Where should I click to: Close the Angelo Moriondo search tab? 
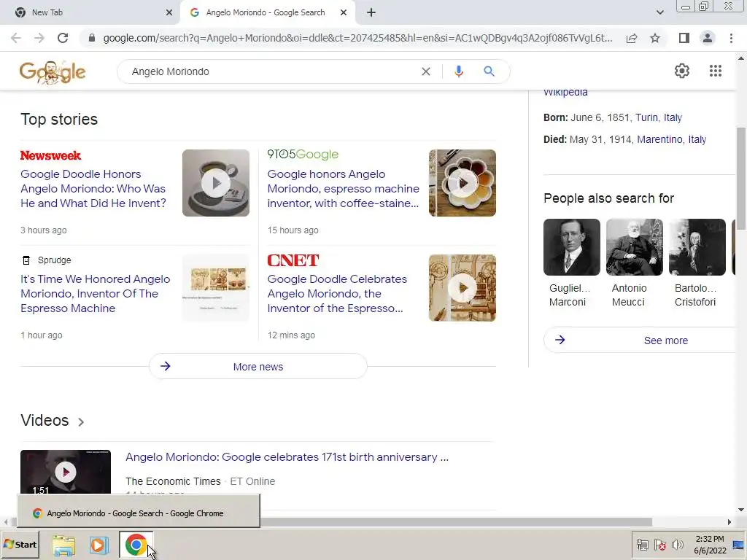coord(344,12)
